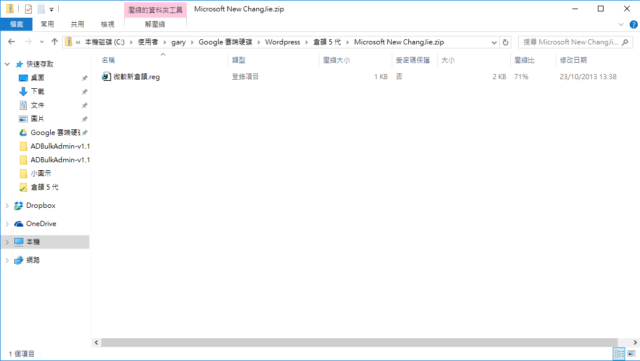
Task: Open the first ADBulkAdmin-v1.1 folder
Action: click(60, 146)
